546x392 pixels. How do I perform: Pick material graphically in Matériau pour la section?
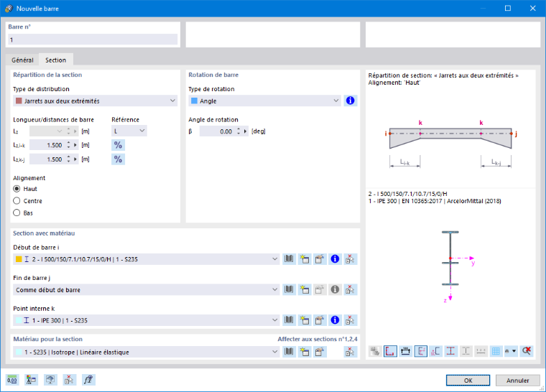(x=351, y=352)
